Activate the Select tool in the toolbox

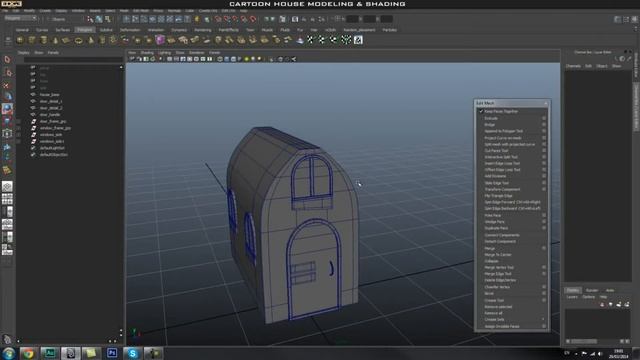(x=7, y=60)
